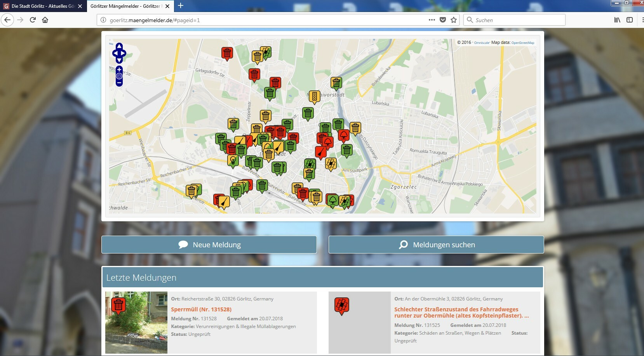Click the 'Neue Meldung' button

(x=209, y=245)
